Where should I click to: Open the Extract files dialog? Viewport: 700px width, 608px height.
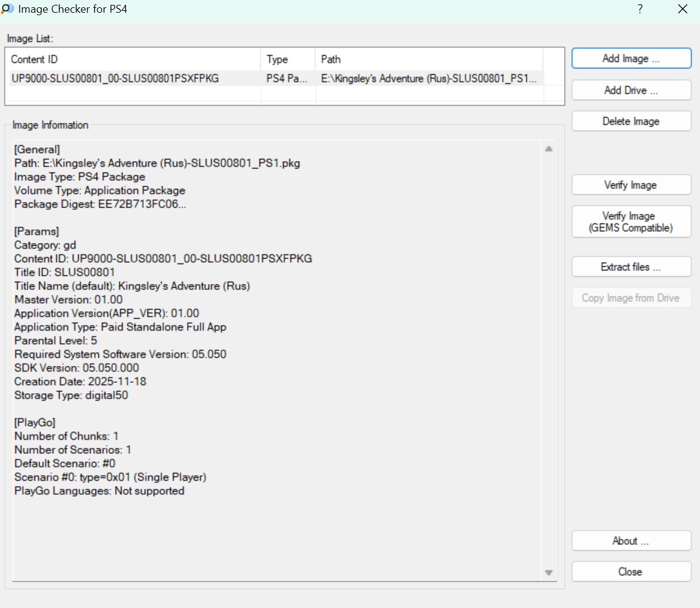click(631, 267)
